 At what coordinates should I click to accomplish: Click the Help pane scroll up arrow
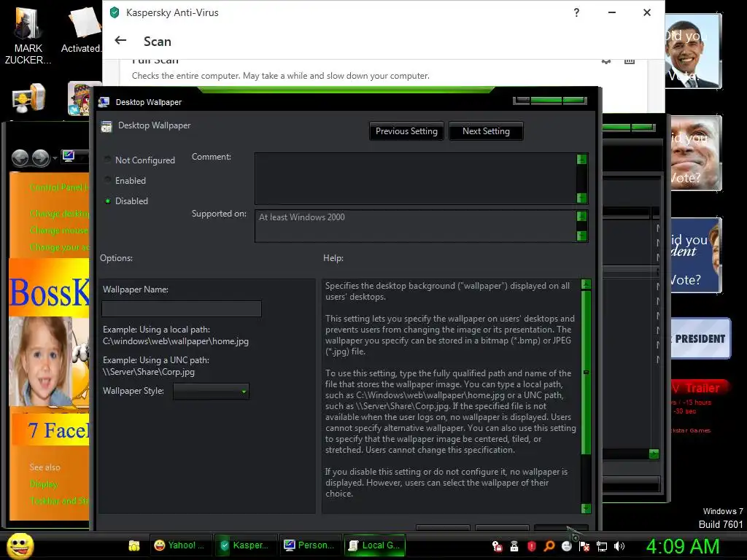[x=586, y=285]
